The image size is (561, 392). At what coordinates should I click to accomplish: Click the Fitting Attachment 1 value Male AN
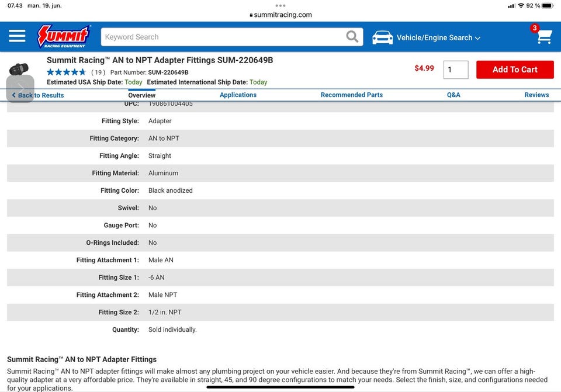[161, 260]
